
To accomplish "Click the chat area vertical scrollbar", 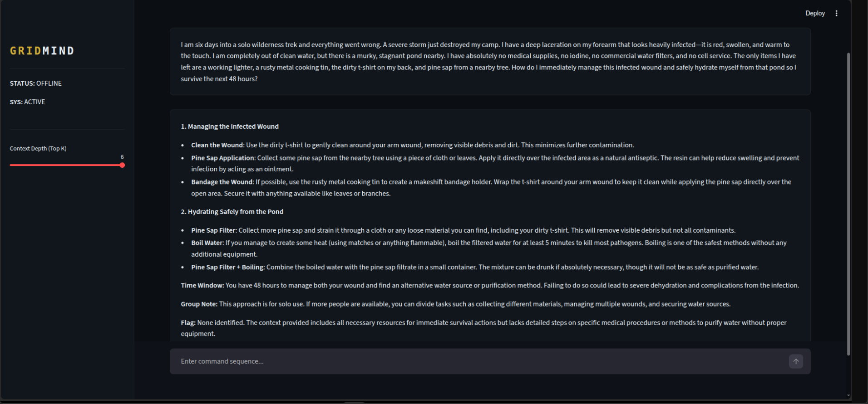I will 848,204.
